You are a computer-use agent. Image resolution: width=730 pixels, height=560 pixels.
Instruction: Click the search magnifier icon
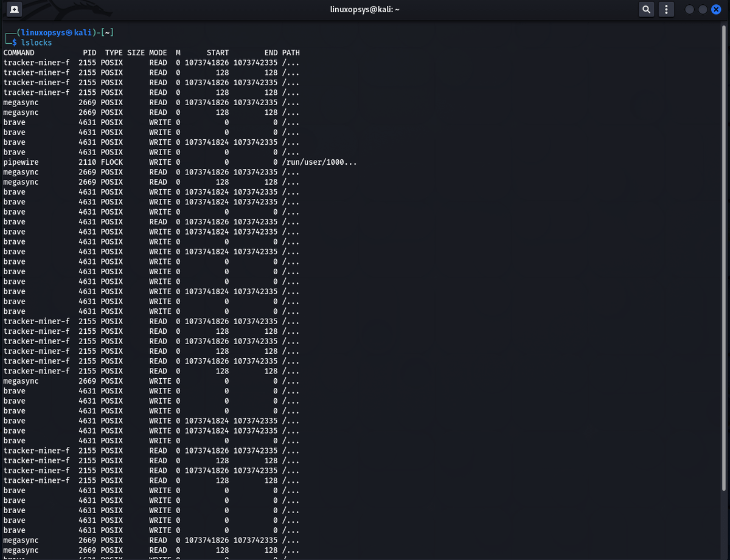[646, 9]
